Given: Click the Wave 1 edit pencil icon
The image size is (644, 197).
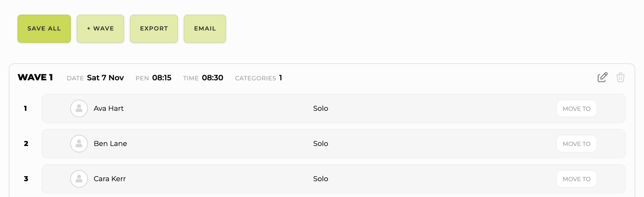Looking at the screenshot, I should point(602,77).
